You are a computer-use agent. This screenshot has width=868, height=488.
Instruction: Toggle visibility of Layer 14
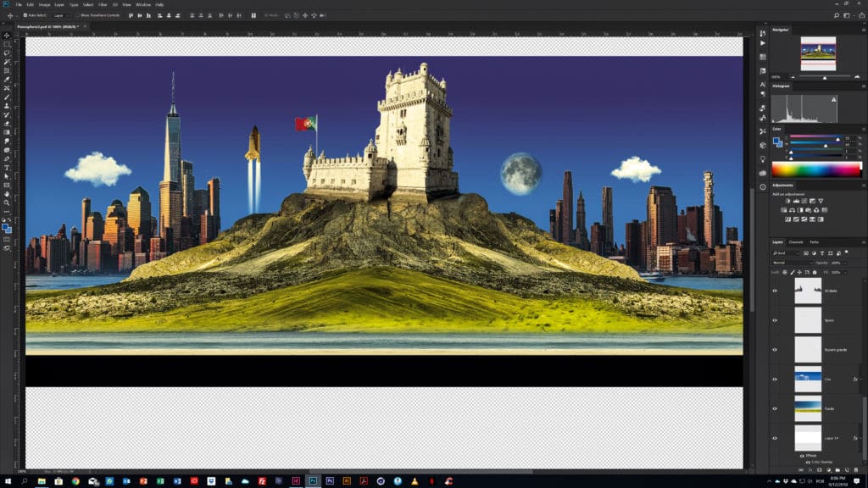click(775, 438)
